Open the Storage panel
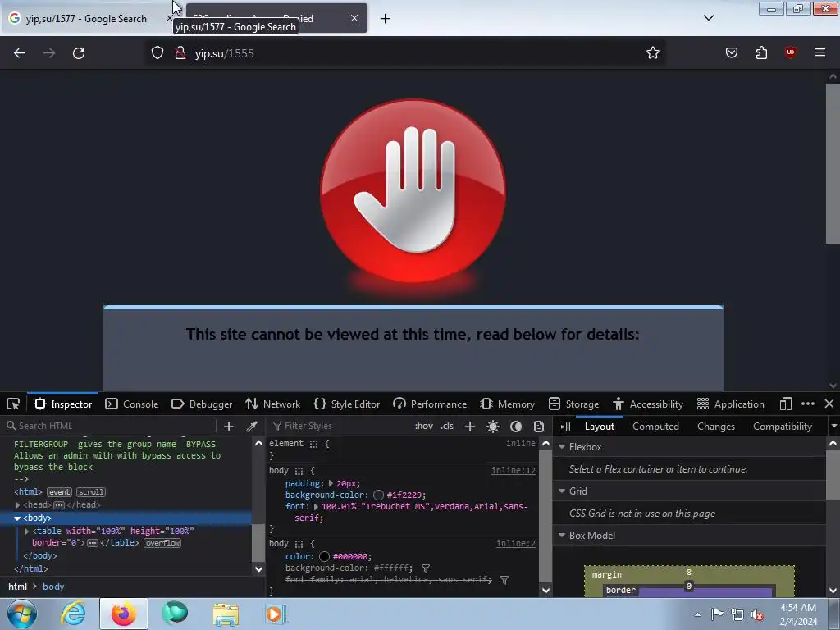Screen dimensions: 840x630 (573, 404)
